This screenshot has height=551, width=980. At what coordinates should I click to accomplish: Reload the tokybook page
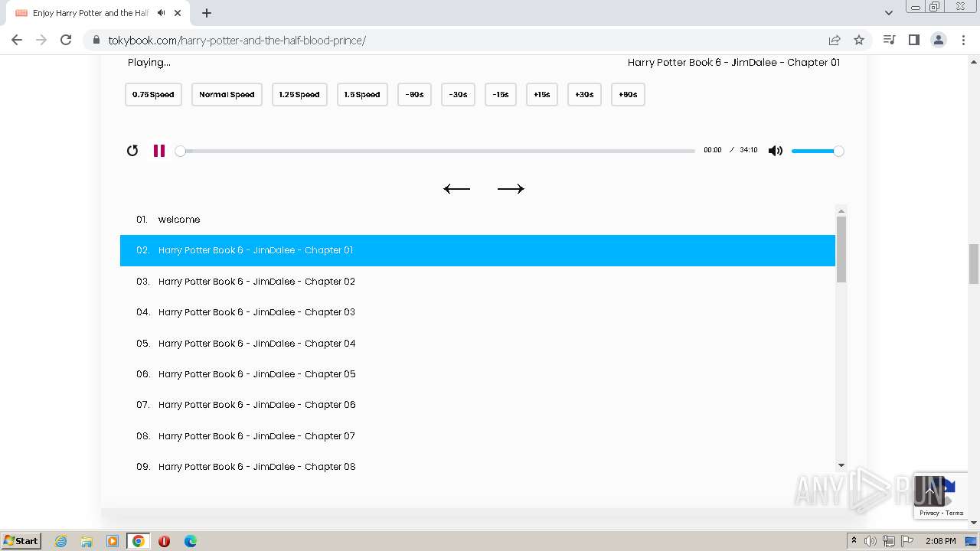(x=66, y=40)
